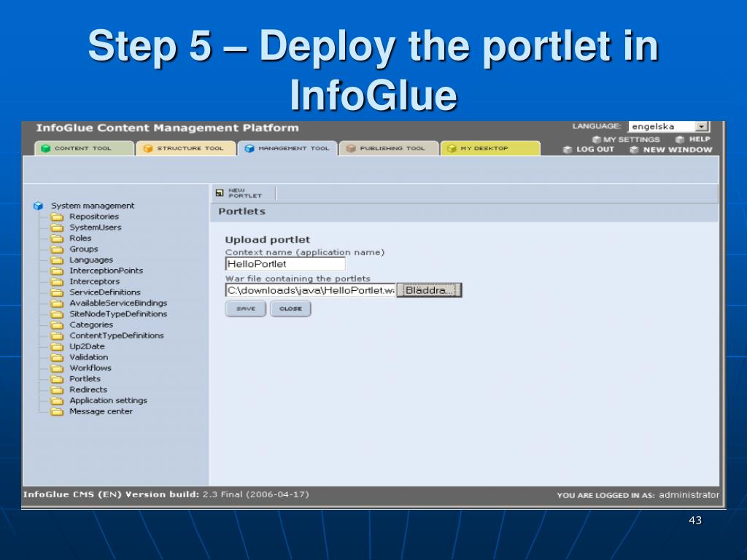This screenshot has width=747, height=560.
Task: Click the Up2Date folder icon
Action: click(57, 346)
